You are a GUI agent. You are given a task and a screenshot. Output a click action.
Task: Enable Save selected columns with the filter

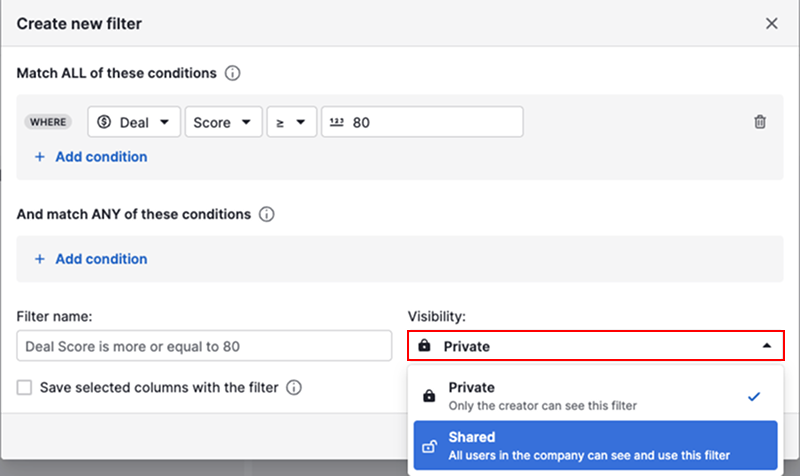[x=25, y=387]
